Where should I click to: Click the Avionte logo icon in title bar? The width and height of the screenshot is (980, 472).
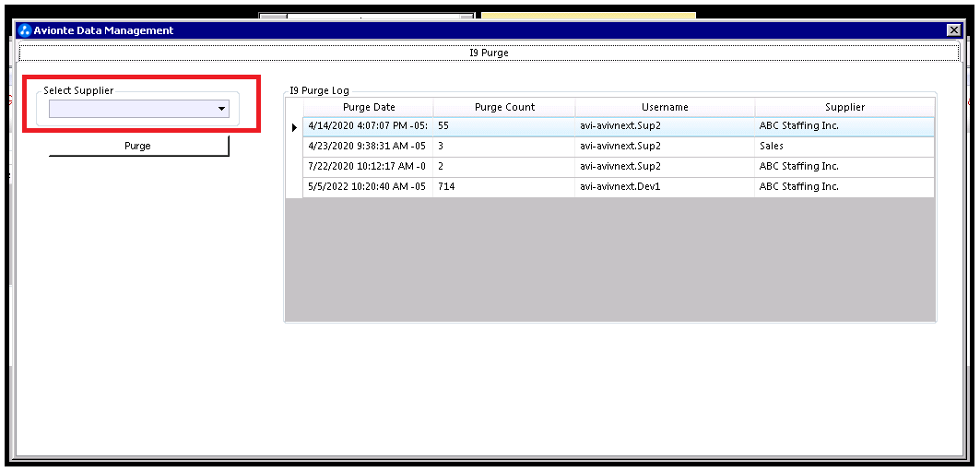[25, 30]
